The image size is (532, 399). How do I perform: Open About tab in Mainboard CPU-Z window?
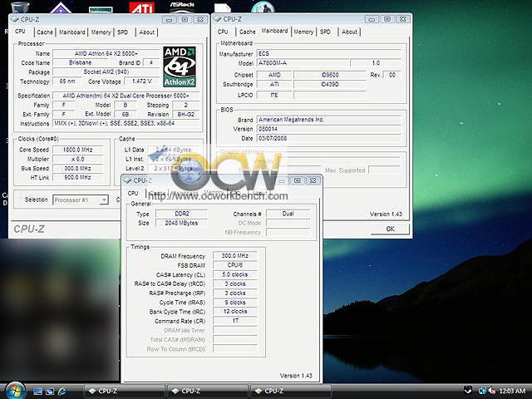pos(349,32)
